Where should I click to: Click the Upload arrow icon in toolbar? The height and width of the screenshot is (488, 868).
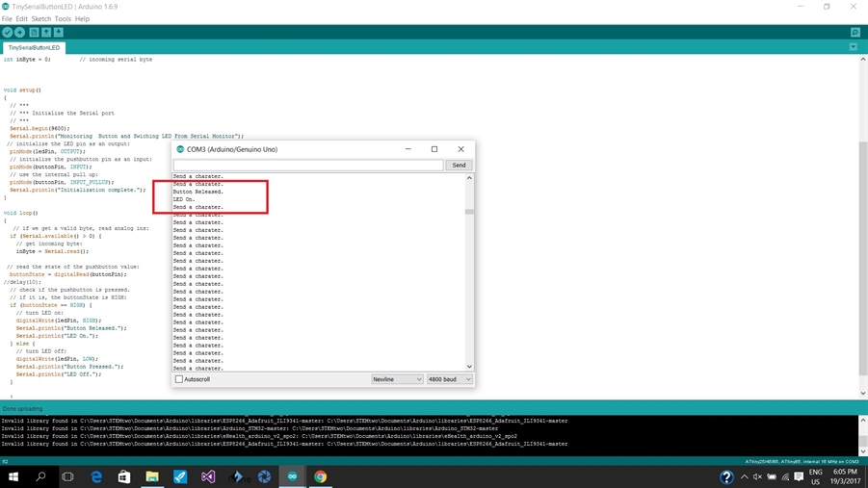[x=20, y=33]
